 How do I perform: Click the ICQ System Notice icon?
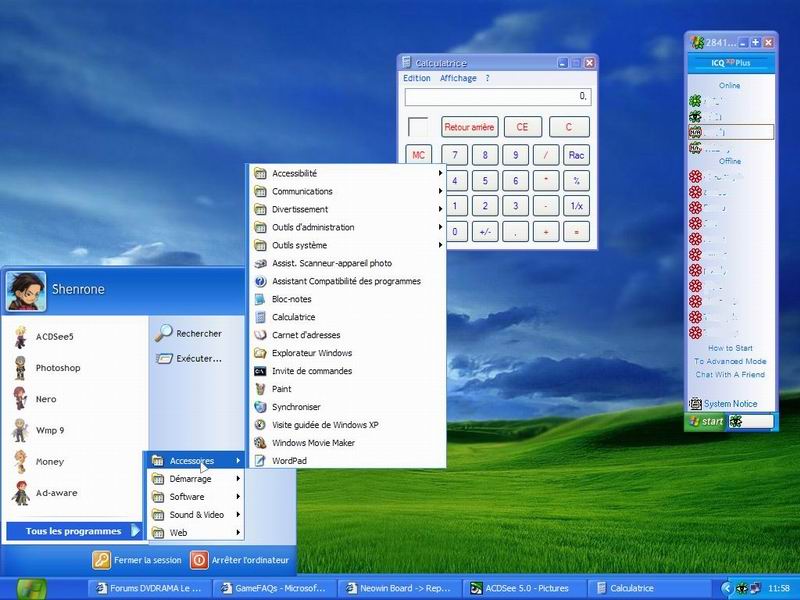(696, 404)
